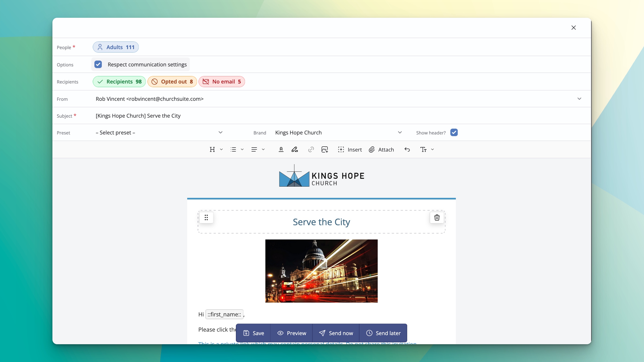Click the insert link icon
The height and width of the screenshot is (362, 644).
pos(311,149)
